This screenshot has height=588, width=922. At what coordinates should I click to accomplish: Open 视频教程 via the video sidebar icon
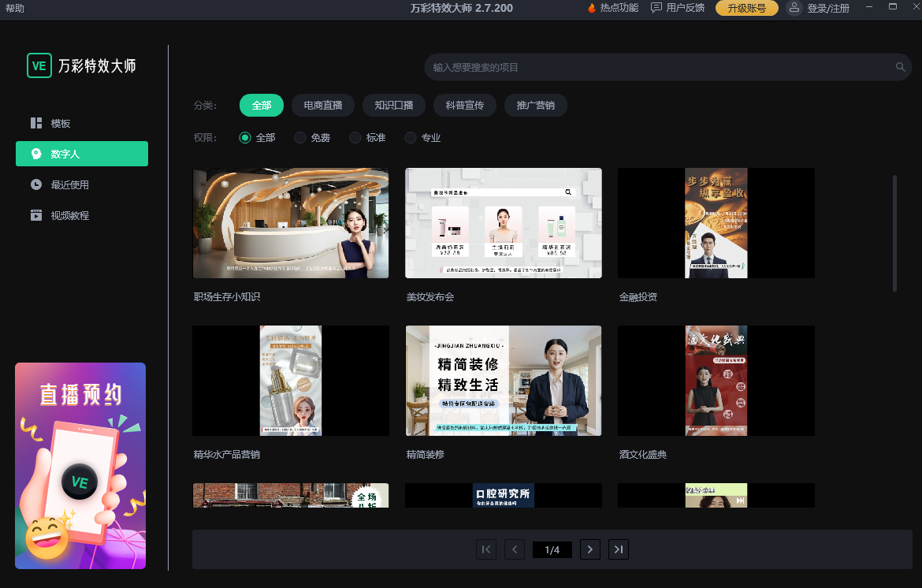(x=35, y=214)
